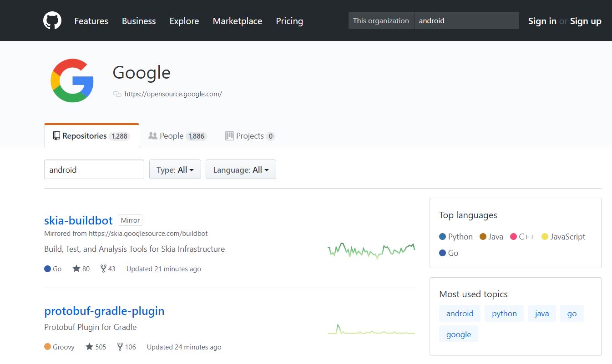This screenshot has height=364, width=612.
Task: Click star icon on skia-buildbot
Action: 76,269
